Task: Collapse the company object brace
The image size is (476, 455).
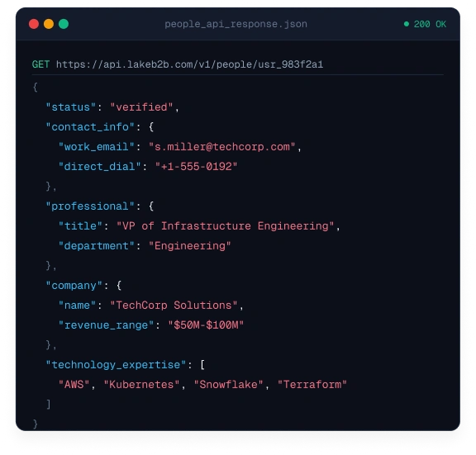Action: [x=119, y=286]
